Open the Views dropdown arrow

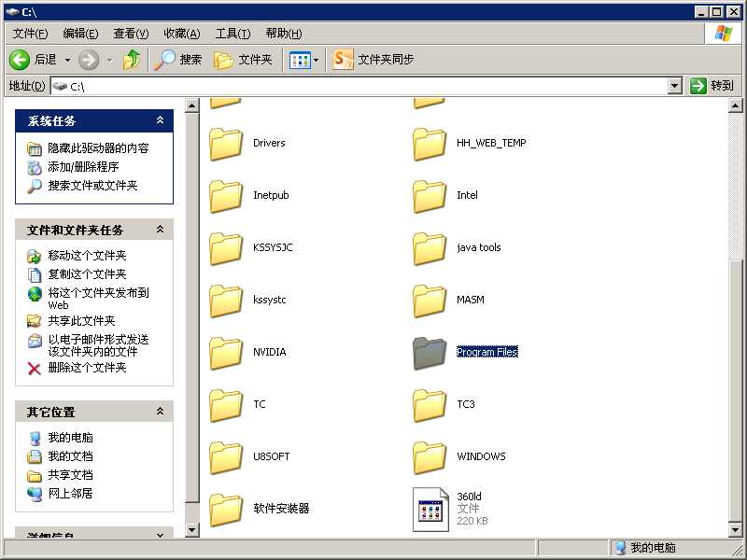(x=316, y=61)
